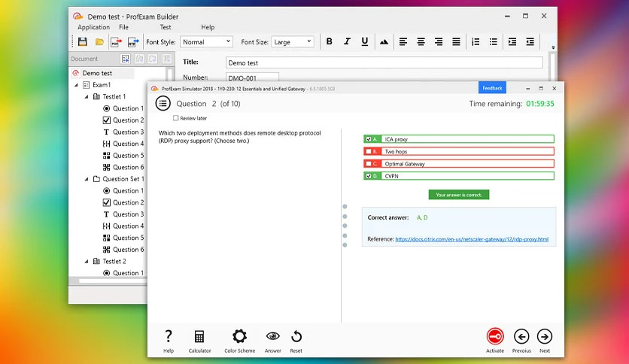The image size is (629, 364).
Task: Apply bulleted list in Builder toolbar
Action: (x=493, y=41)
